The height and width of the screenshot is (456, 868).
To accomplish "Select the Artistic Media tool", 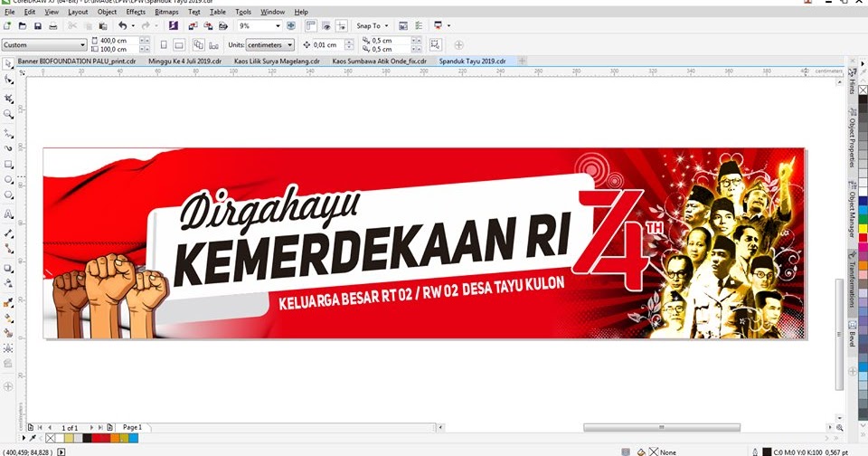I will (8, 148).
